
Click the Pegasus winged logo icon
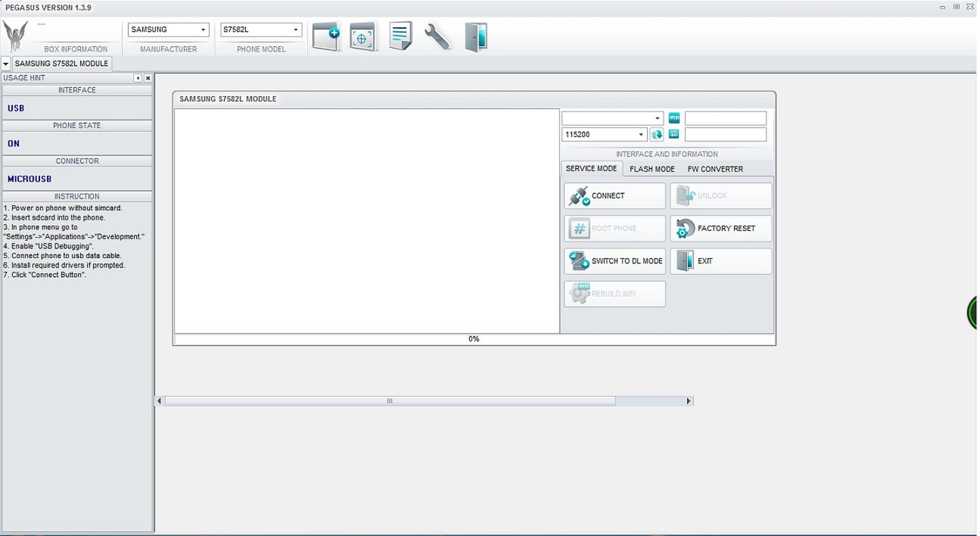pyautogui.click(x=15, y=36)
